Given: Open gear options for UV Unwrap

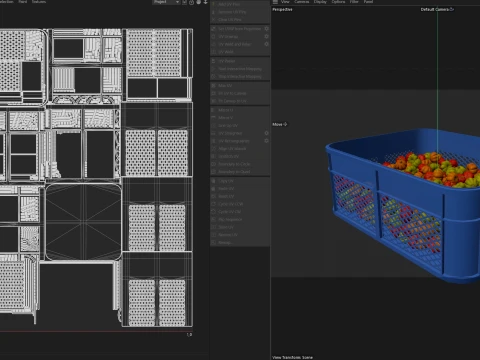Looking at the screenshot, I should 266,37.
